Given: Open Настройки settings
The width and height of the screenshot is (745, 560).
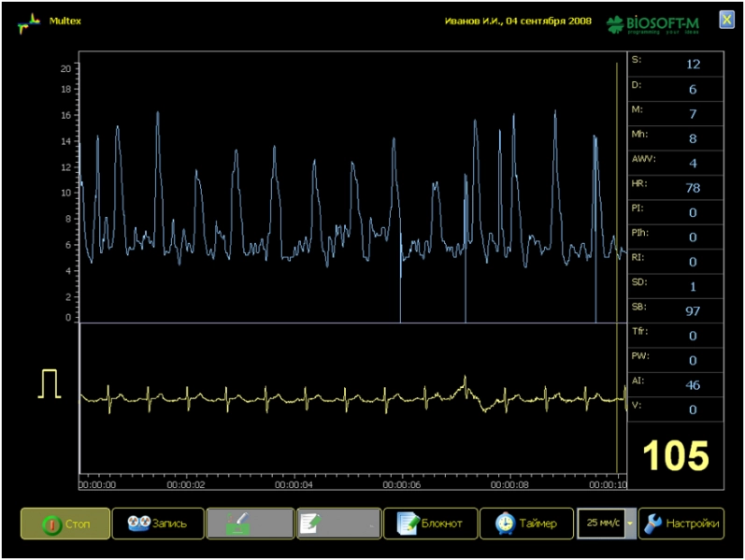Looking at the screenshot, I should pyautogui.click(x=681, y=524).
